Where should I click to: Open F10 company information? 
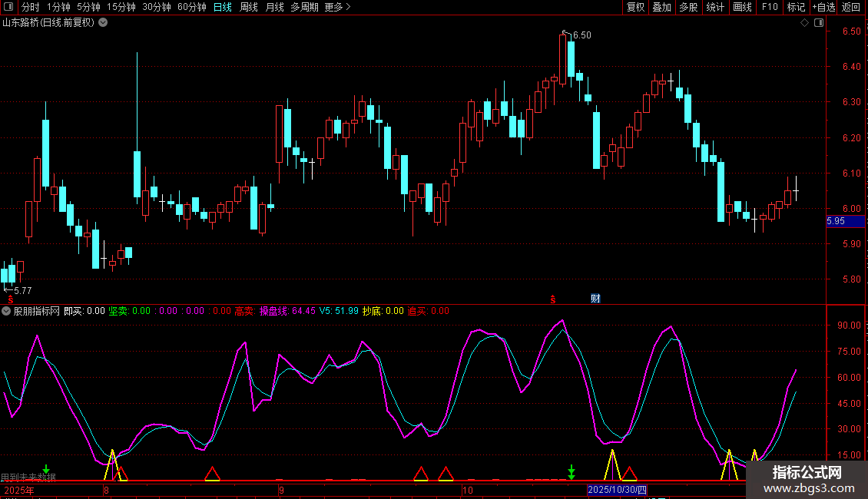pos(770,7)
